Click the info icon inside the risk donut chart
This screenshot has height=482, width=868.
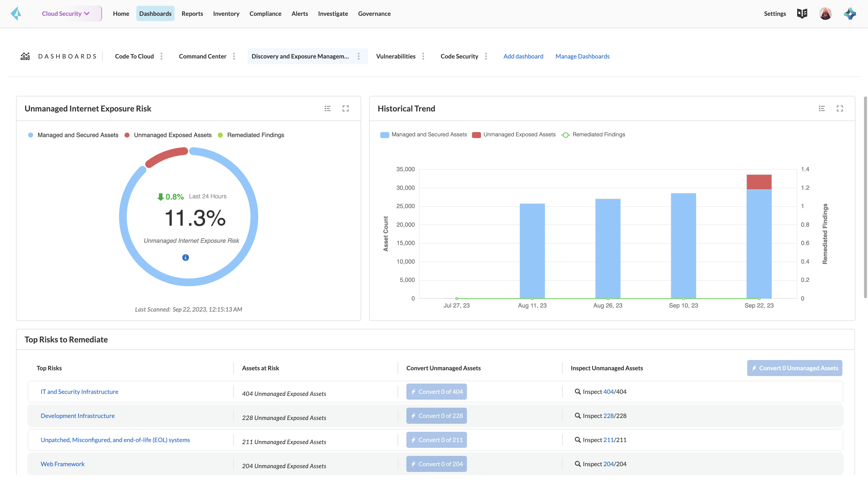pyautogui.click(x=185, y=257)
